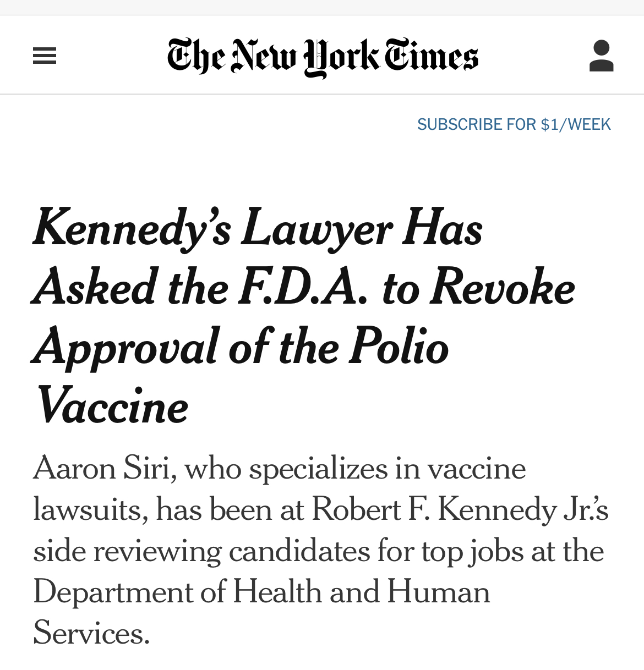
Task: Click the words "Kennedy's Lawyer" in the headline
Action: [x=212, y=228]
